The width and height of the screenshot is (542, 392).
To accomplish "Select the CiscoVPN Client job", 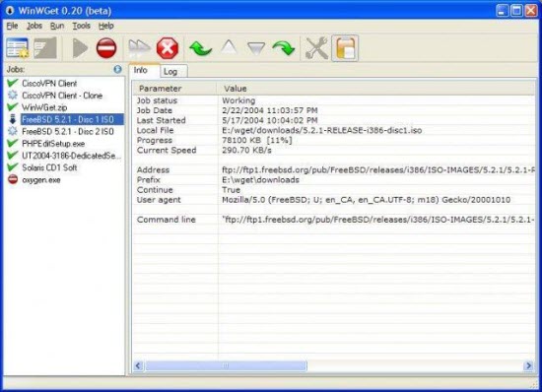I will 49,84.
